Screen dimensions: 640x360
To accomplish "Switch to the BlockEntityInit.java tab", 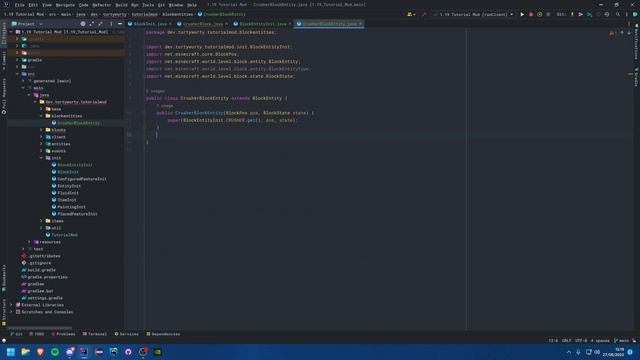I will pos(263,24).
